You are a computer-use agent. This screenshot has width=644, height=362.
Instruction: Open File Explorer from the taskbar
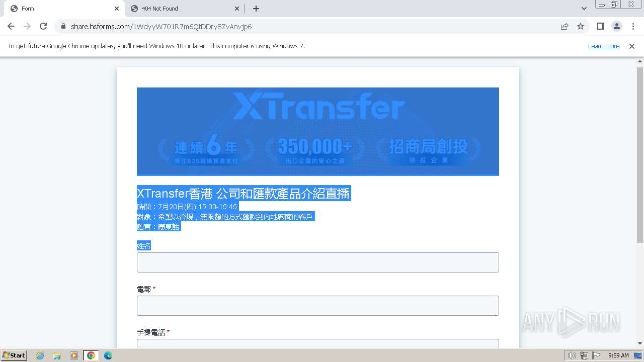pyautogui.click(x=57, y=355)
